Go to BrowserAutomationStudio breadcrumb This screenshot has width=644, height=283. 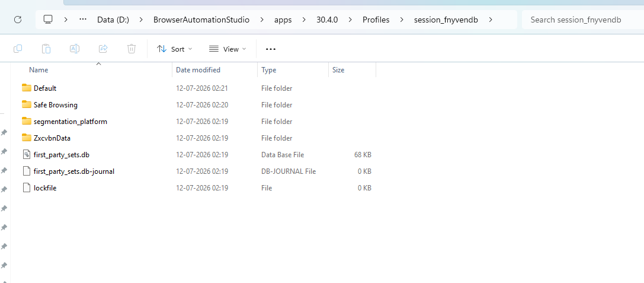201,20
